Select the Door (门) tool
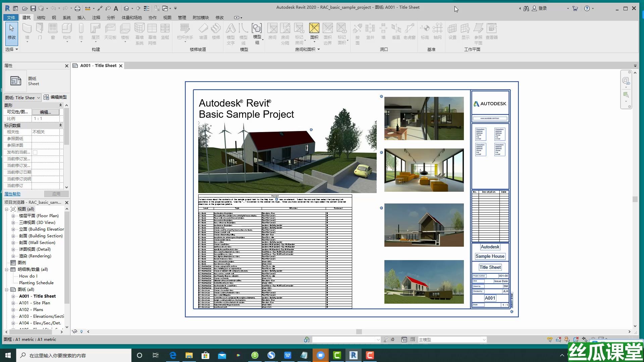Screen dimensions: 644x362 pos(40,32)
